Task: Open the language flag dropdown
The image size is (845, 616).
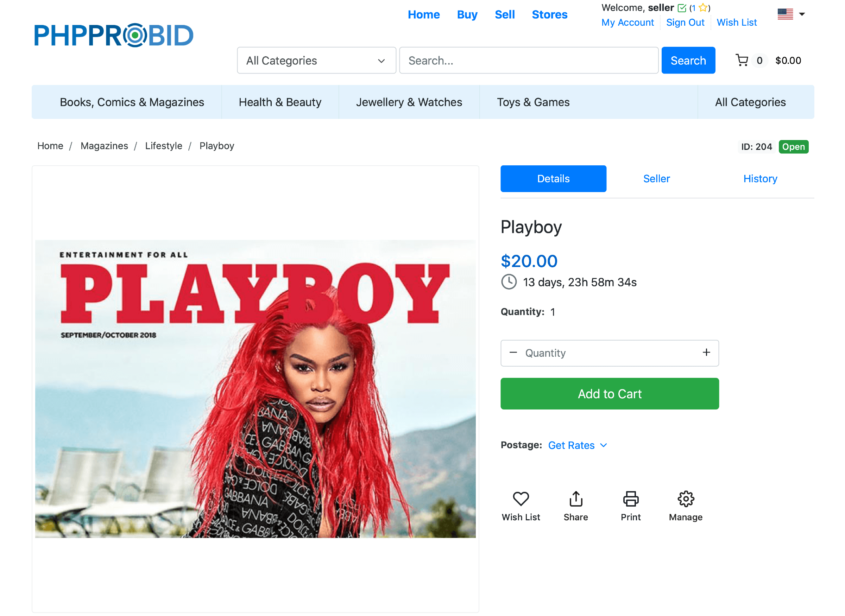Action: (x=791, y=14)
